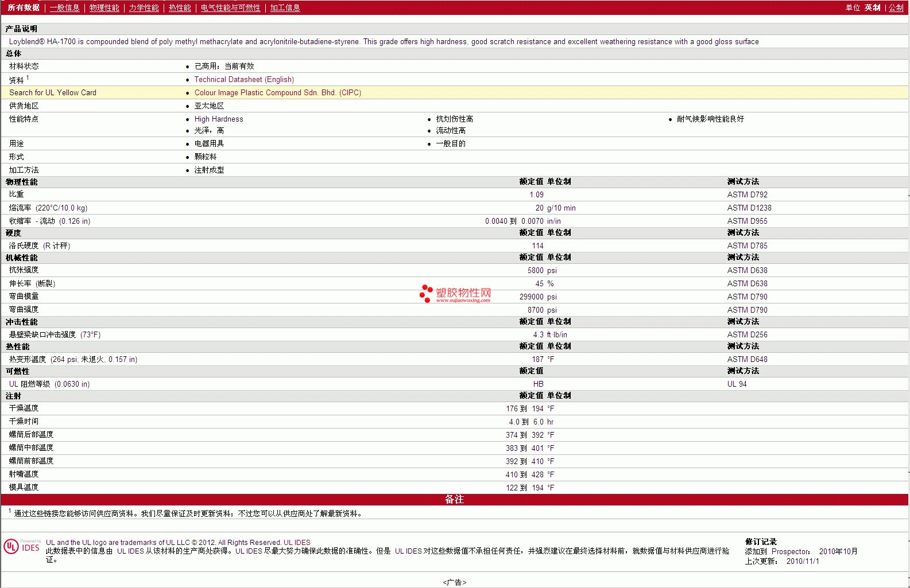910x588 pixels.
Task: Click the ASTM D1238 test method
Action: coord(749,208)
